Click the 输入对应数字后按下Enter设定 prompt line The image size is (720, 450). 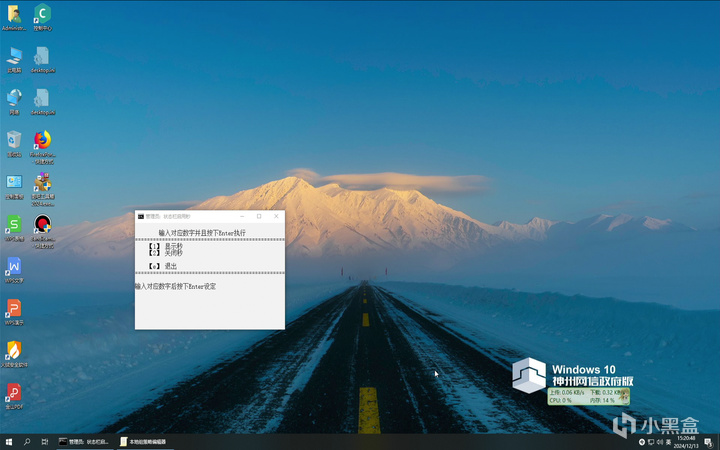[175, 286]
